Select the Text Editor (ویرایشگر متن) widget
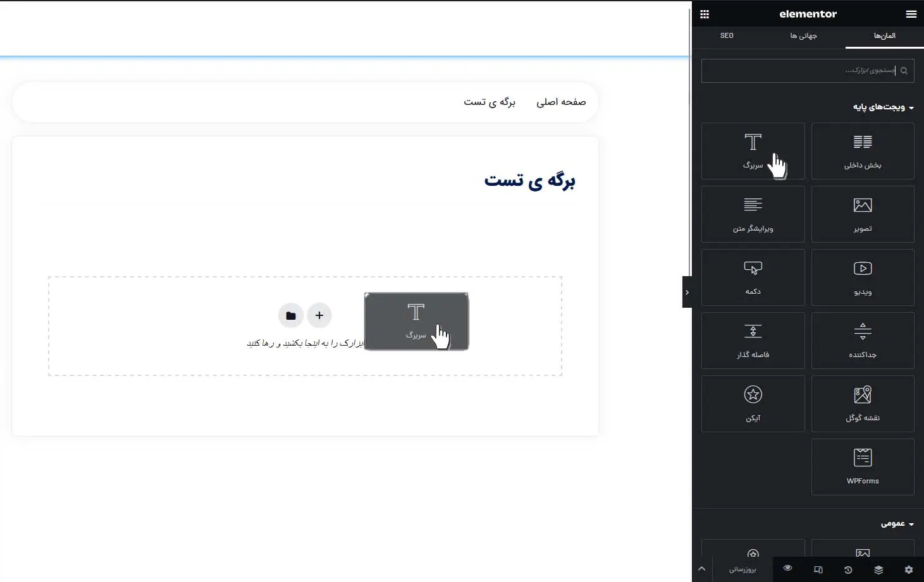Viewport: 924px width, 582px height. [x=753, y=214]
